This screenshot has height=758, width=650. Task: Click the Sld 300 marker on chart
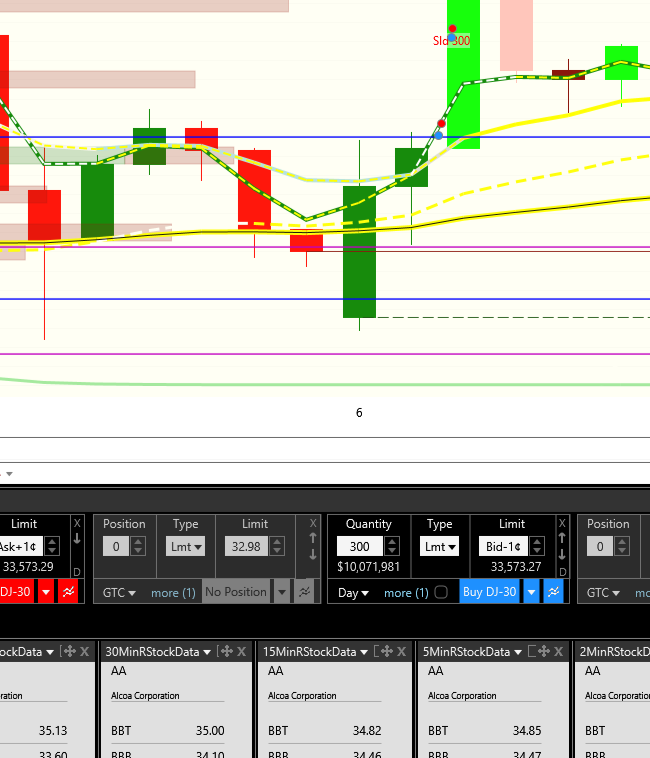[x=451, y=40]
